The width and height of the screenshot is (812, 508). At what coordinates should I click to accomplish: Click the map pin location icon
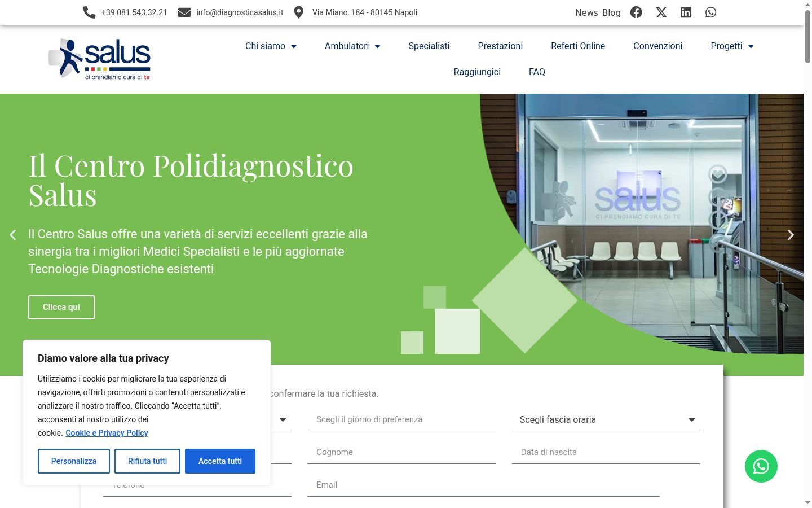(x=299, y=12)
